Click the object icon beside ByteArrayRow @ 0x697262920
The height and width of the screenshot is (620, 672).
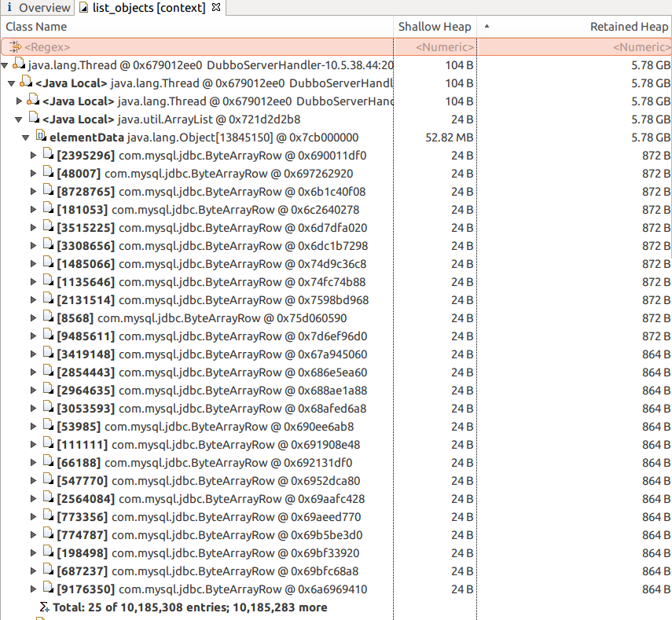click(48, 174)
